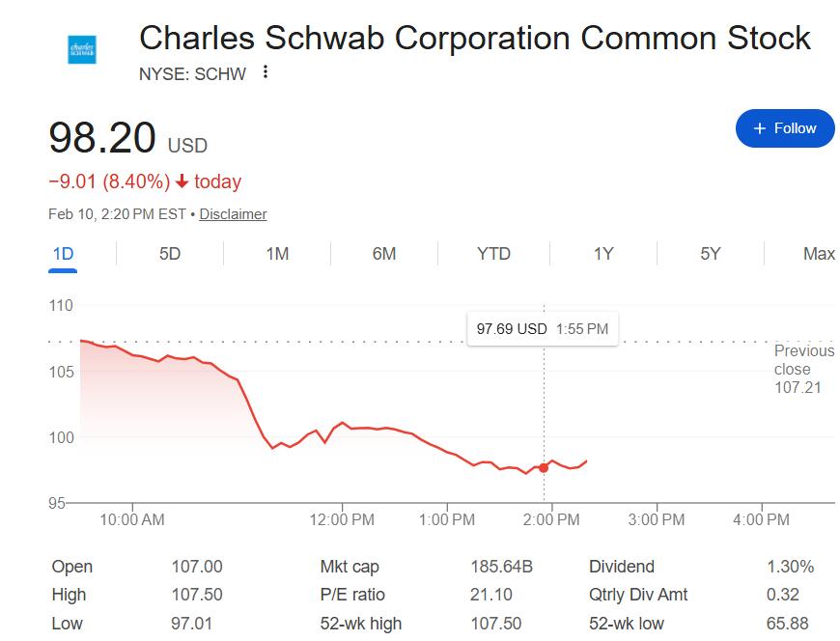Switch to the 1Y chart range
This screenshot has width=840, height=641.
pyautogui.click(x=603, y=254)
